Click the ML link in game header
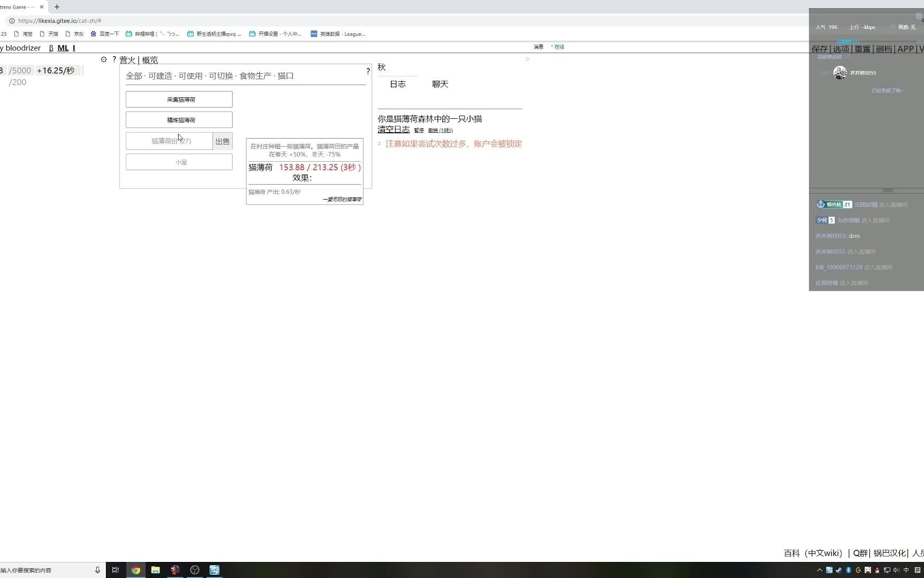924x578 pixels. (63, 48)
